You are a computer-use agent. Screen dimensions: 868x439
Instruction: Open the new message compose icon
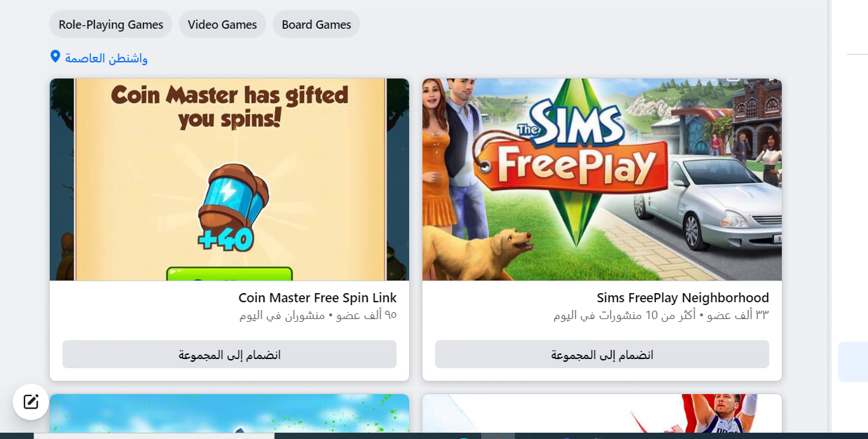pyautogui.click(x=31, y=402)
